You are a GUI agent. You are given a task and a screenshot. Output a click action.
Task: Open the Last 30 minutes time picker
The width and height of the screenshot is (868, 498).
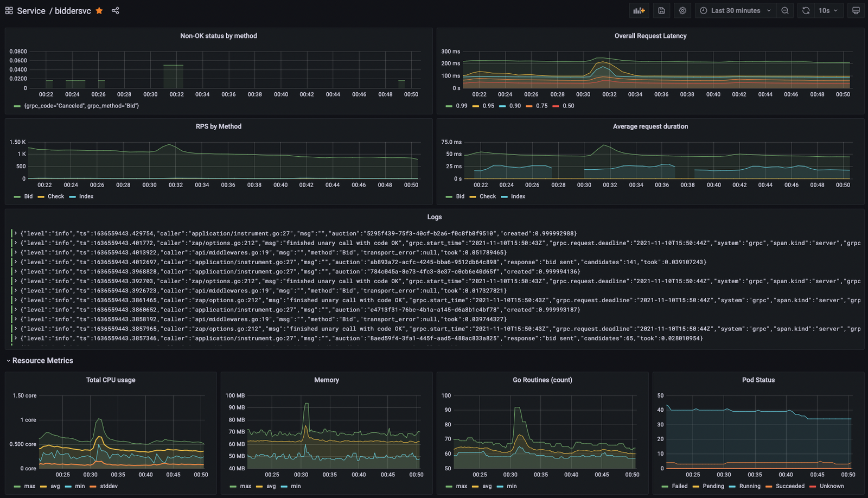click(735, 11)
